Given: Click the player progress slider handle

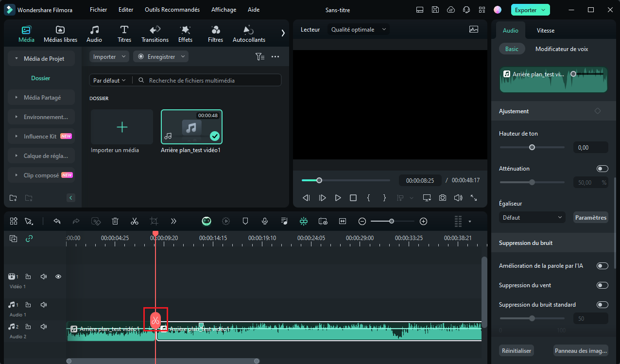Looking at the screenshot, I should tap(319, 180).
